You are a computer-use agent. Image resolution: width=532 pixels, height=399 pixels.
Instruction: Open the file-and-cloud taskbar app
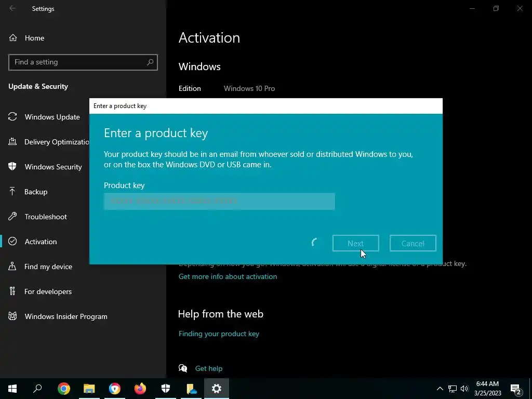click(x=191, y=389)
